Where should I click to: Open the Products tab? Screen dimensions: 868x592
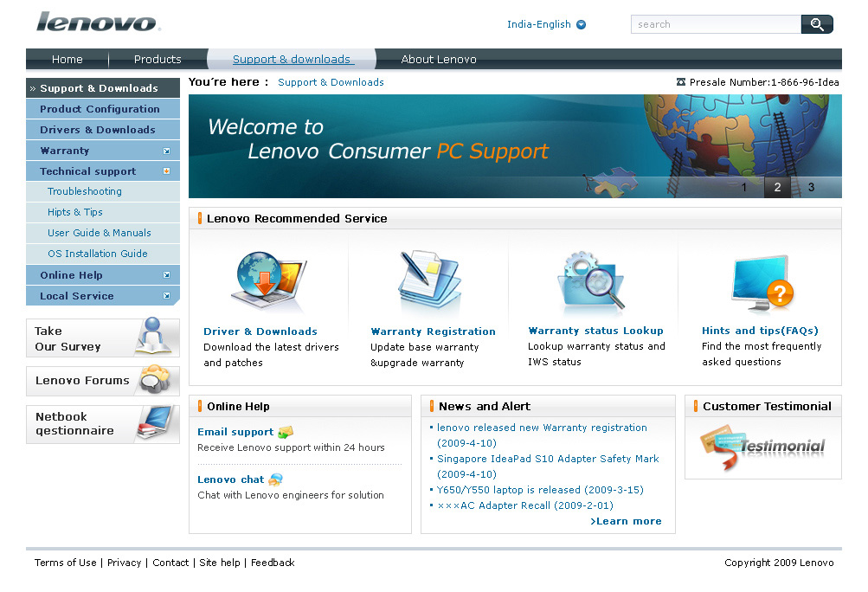click(158, 59)
